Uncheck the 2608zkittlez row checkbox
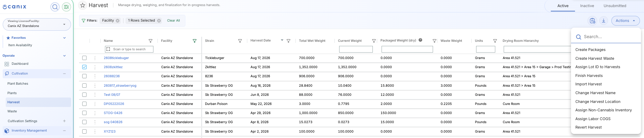The width and height of the screenshot is (644, 138). (x=84, y=67)
